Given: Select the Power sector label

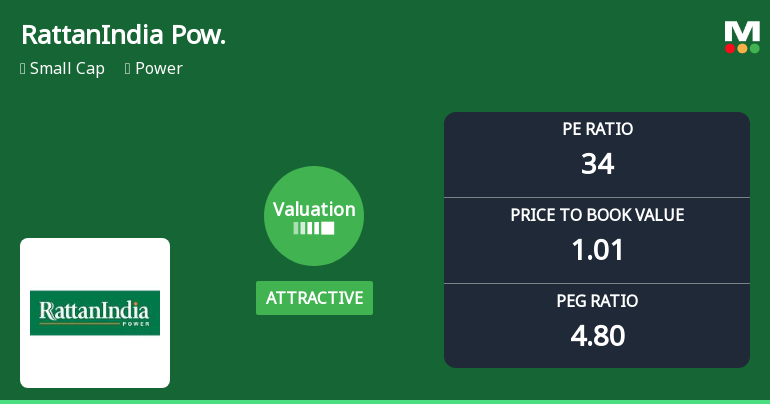Looking at the screenshot, I should [x=159, y=69].
